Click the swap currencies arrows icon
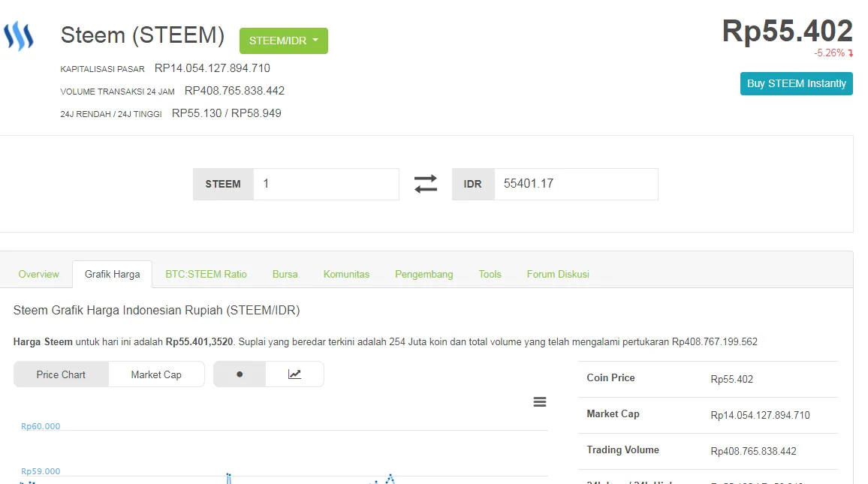The height and width of the screenshot is (484, 868). click(x=426, y=184)
